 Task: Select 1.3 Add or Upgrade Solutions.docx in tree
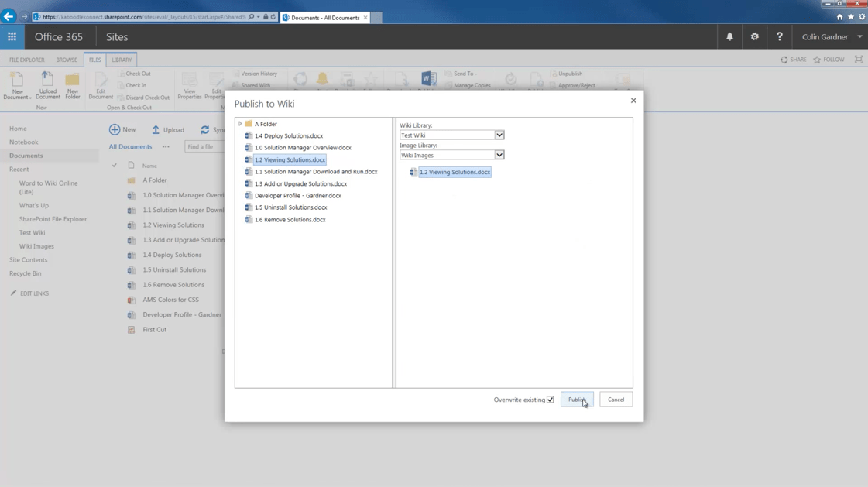click(x=300, y=183)
